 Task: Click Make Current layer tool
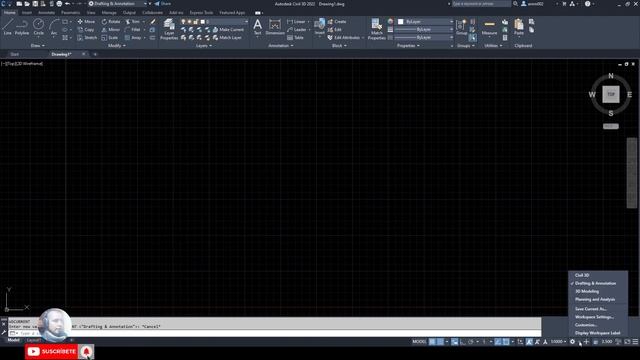228,30
